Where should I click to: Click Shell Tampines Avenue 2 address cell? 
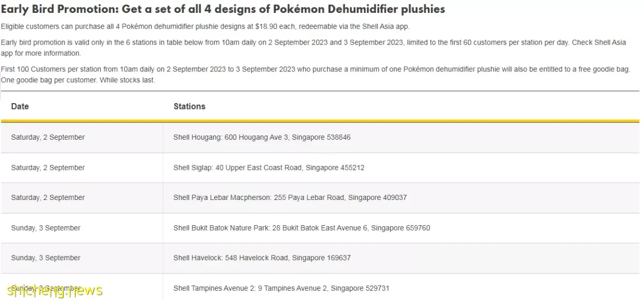coord(401,288)
